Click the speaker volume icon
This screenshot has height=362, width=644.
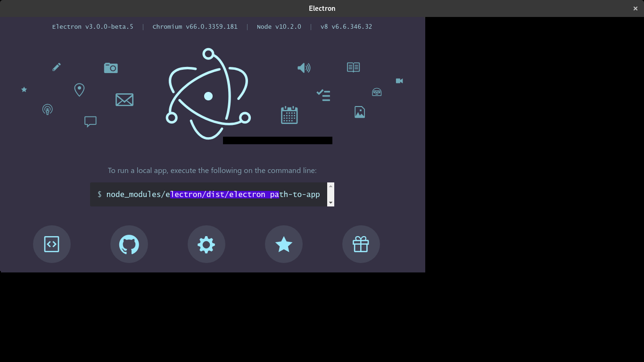click(x=304, y=67)
